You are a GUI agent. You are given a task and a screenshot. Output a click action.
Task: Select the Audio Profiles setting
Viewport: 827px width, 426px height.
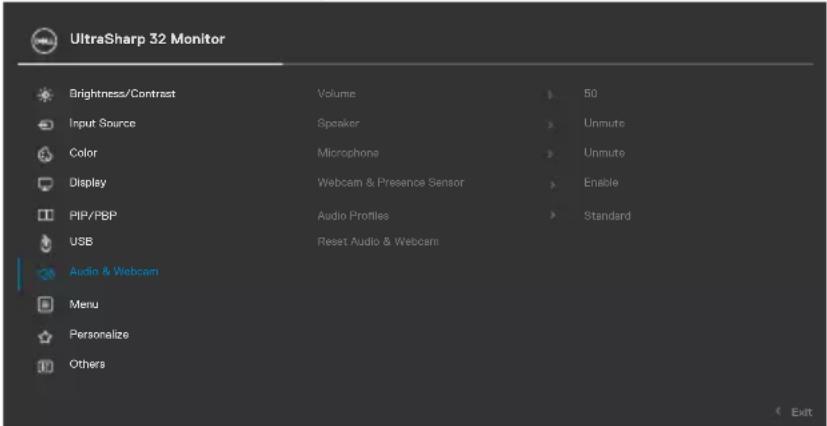(x=353, y=216)
